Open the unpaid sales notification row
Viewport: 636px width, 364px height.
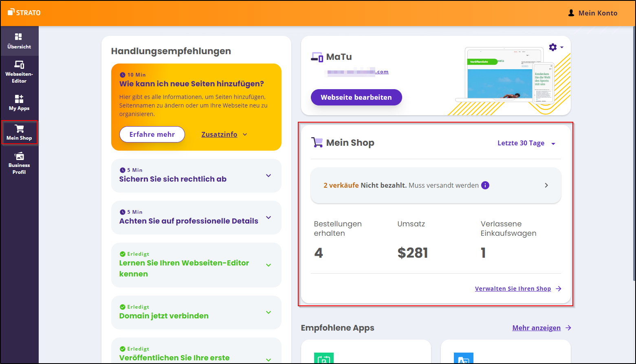pos(435,185)
